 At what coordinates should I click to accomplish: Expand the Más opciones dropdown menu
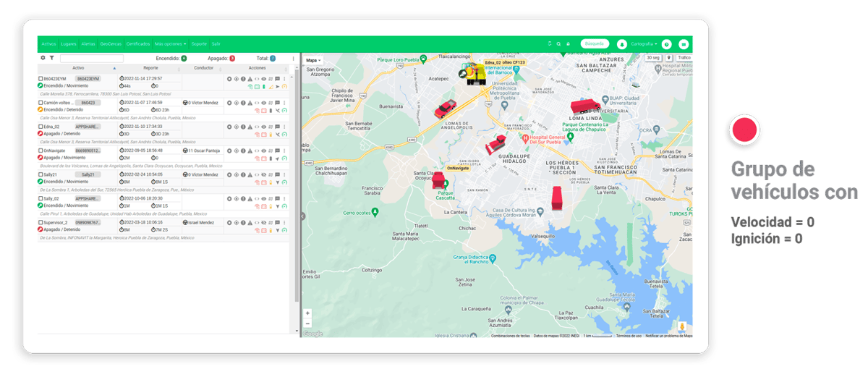pos(171,44)
